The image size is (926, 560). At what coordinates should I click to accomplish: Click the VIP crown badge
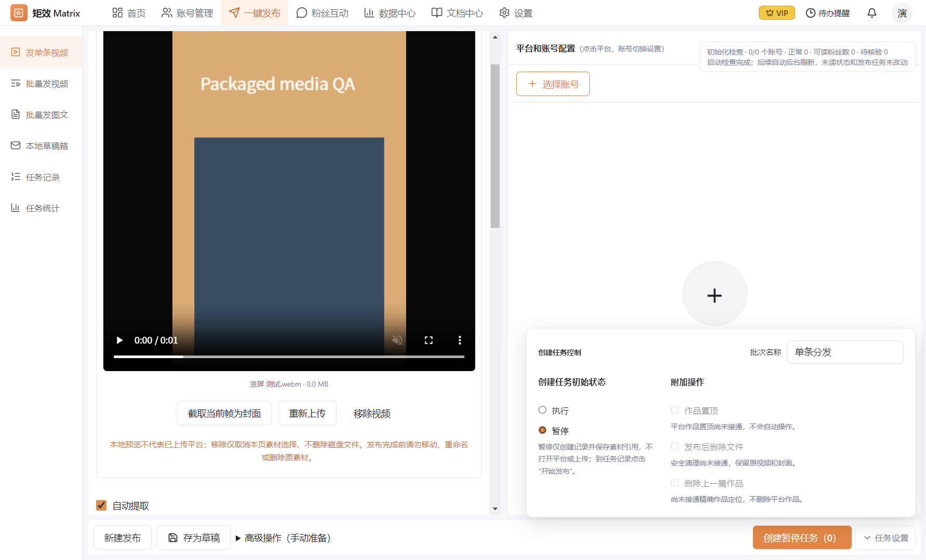[x=776, y=13]
